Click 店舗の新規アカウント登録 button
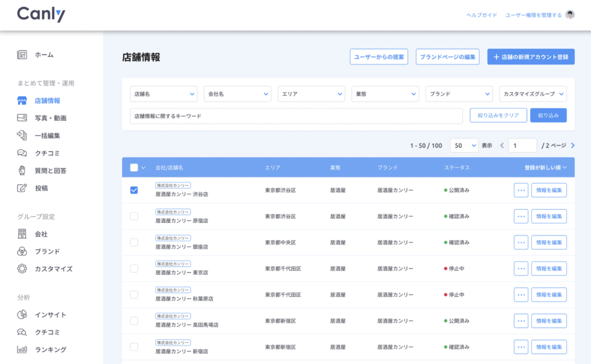The image size is (591, 364). coord(530,57)
